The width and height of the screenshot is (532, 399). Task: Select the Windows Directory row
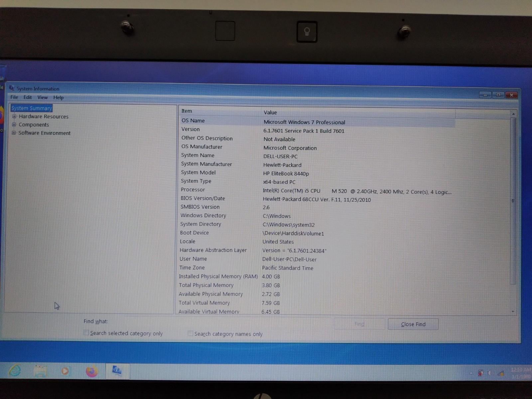317,216
